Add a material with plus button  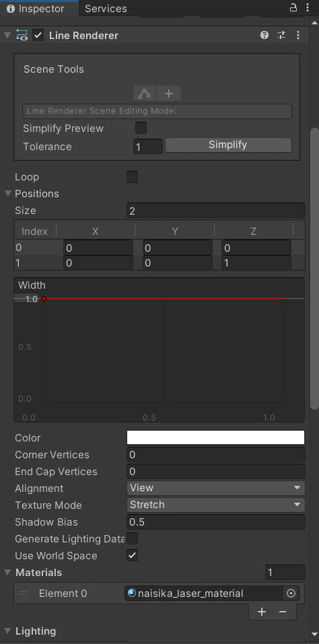(262, 612)
